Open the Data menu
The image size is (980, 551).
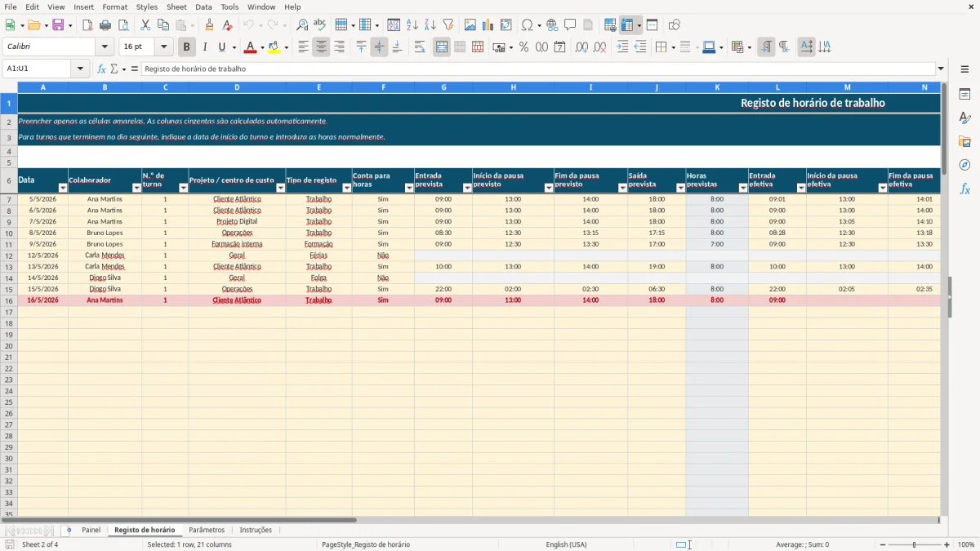pos(203,7)
